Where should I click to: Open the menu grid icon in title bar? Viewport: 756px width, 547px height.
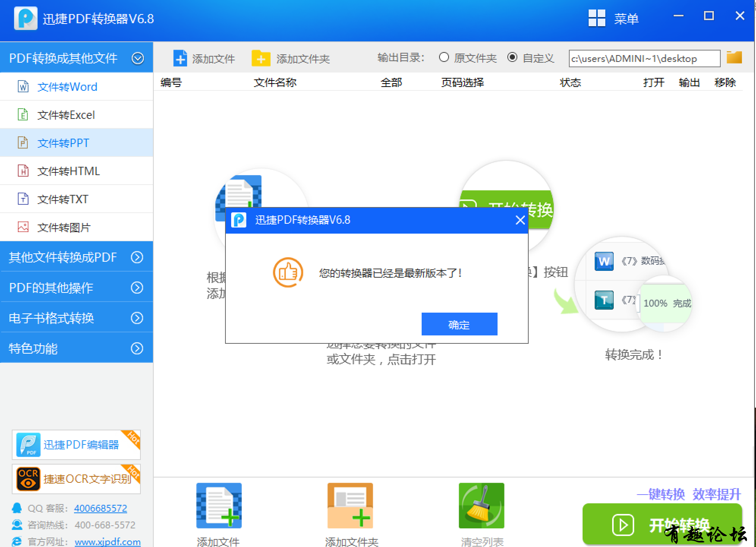coord(597,18)
